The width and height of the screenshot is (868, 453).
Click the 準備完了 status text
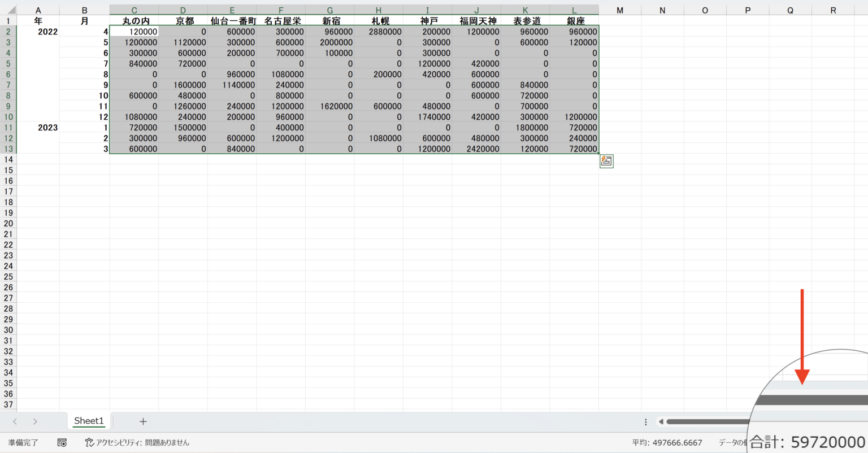coord(23,443)
